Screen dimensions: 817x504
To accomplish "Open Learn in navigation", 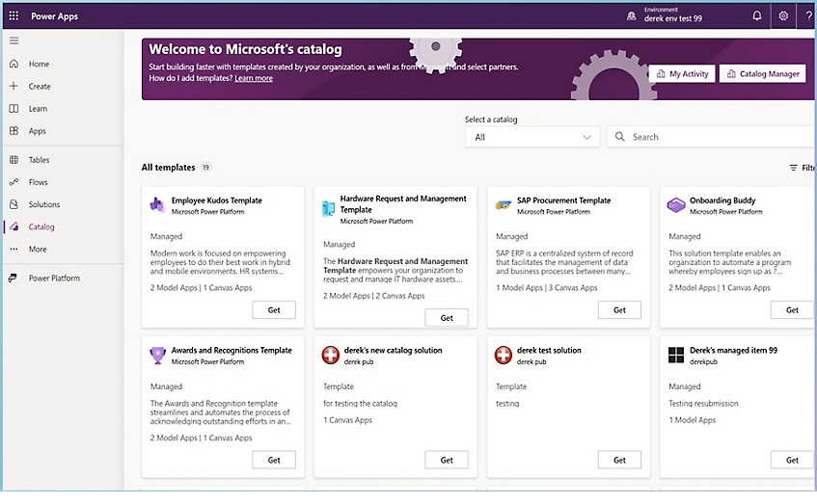I will coord(38,109).
